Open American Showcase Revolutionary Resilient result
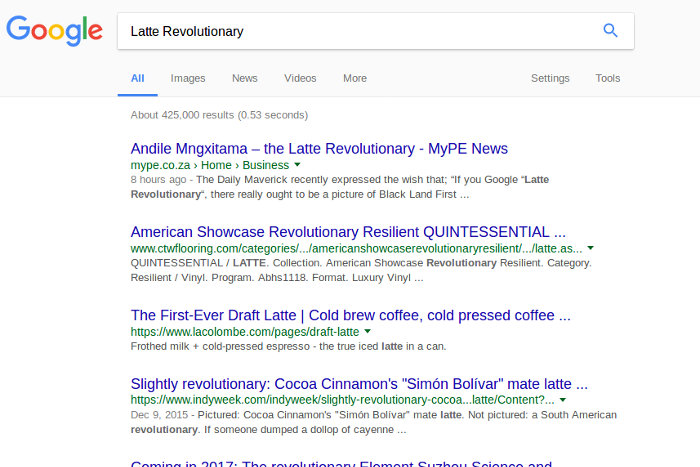 pyautogui.click(x=348, y=232)
